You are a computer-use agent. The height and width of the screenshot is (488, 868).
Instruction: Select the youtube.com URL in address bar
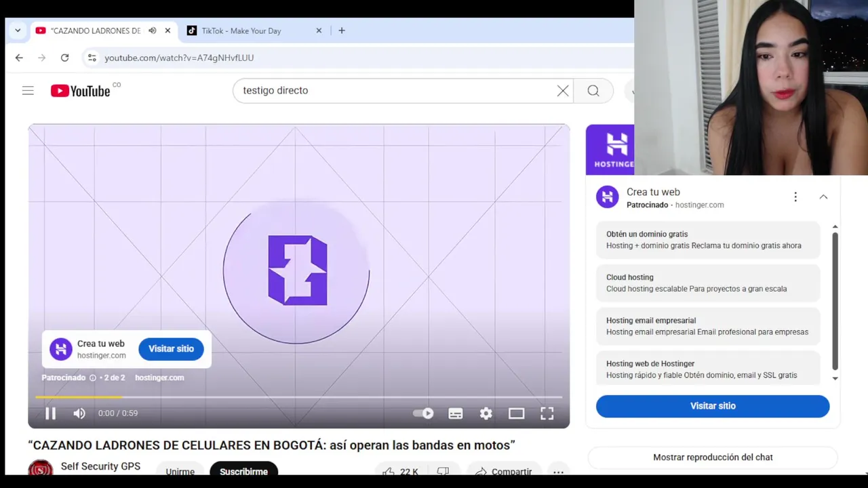pyautogui.click(x=179, y=58)
